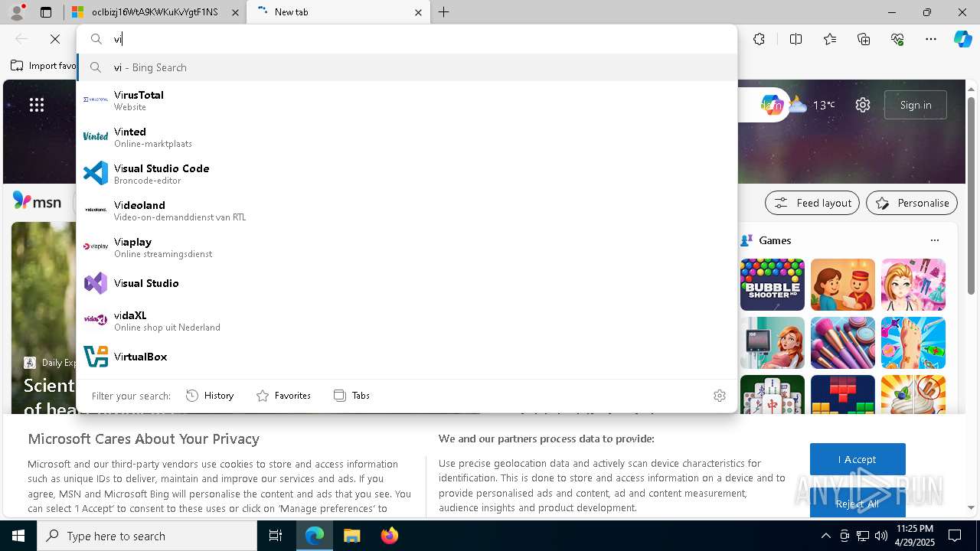The height and width of the screenshot is (551, 980).
Task: Filter search by History
Action: pyautogui.click(x=210, y=396)
